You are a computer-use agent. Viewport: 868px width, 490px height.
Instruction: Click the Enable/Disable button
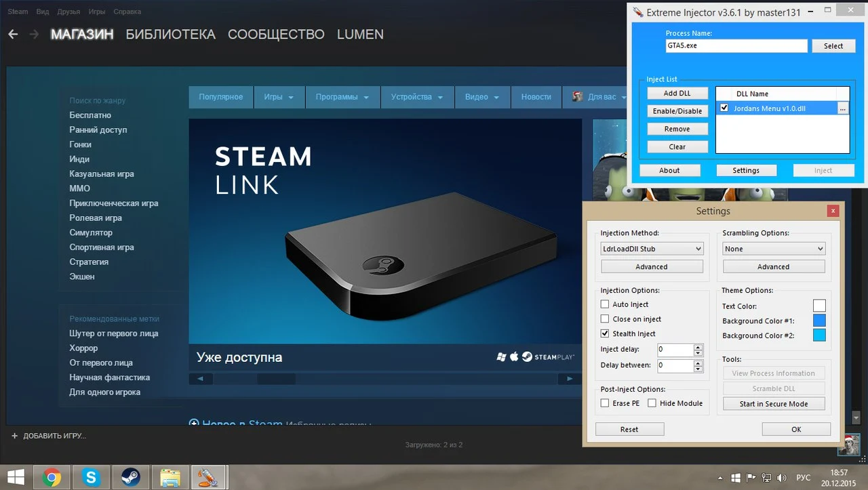click(x=677, y=111)
